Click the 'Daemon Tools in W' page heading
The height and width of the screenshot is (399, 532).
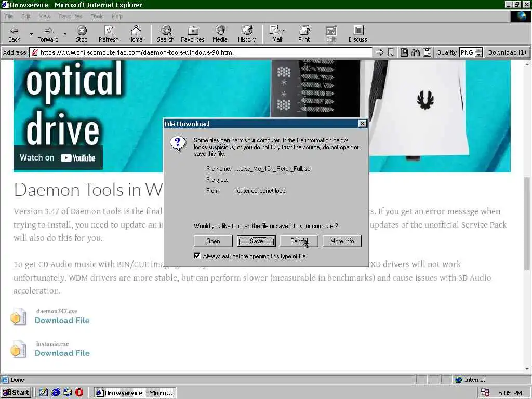88,189
